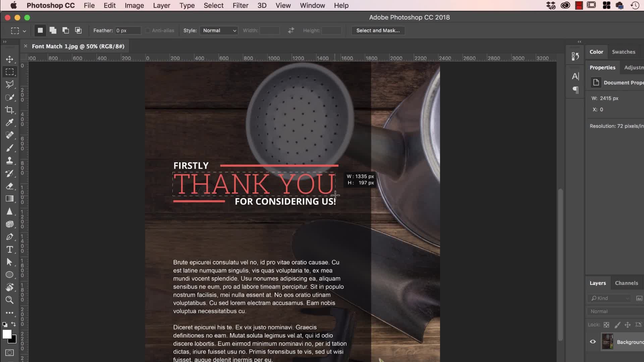This screenshot has height=362, width=644.
Task: Open the layer Kind filter dropdown
Action: [x=609, y=298]
